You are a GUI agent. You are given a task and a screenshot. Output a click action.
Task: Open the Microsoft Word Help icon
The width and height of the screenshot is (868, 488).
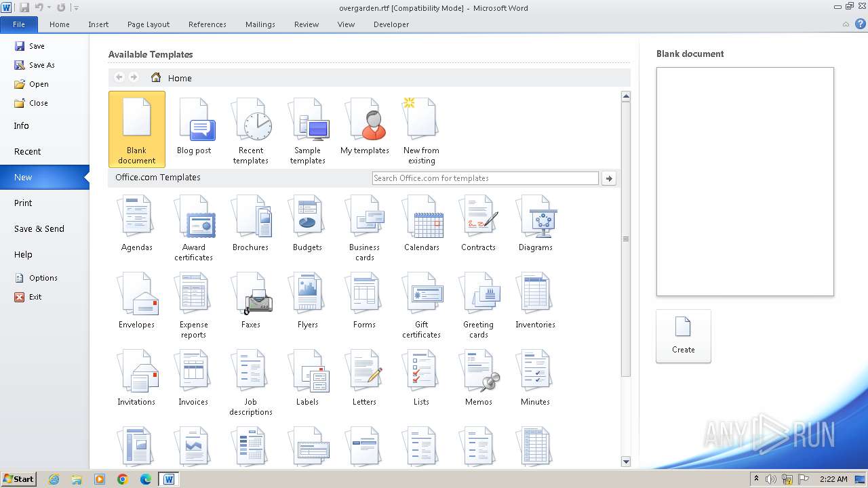tap(860, 24)
